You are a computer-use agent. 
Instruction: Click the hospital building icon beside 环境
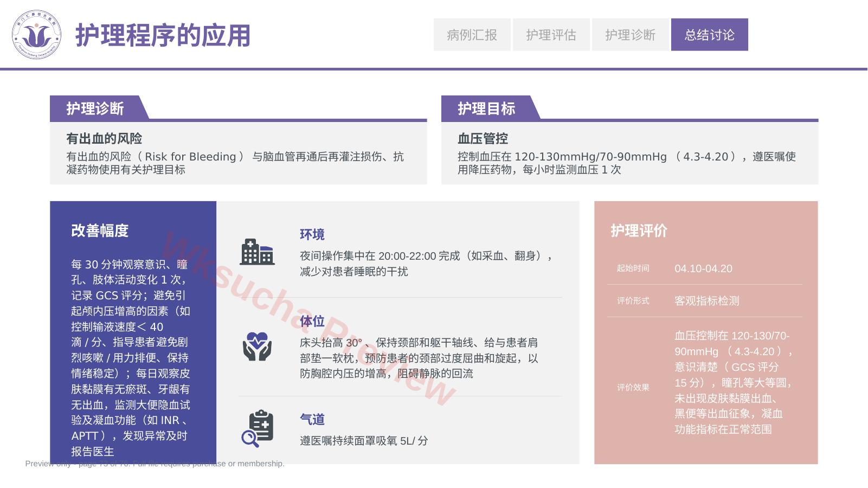[x=258, y=252]
